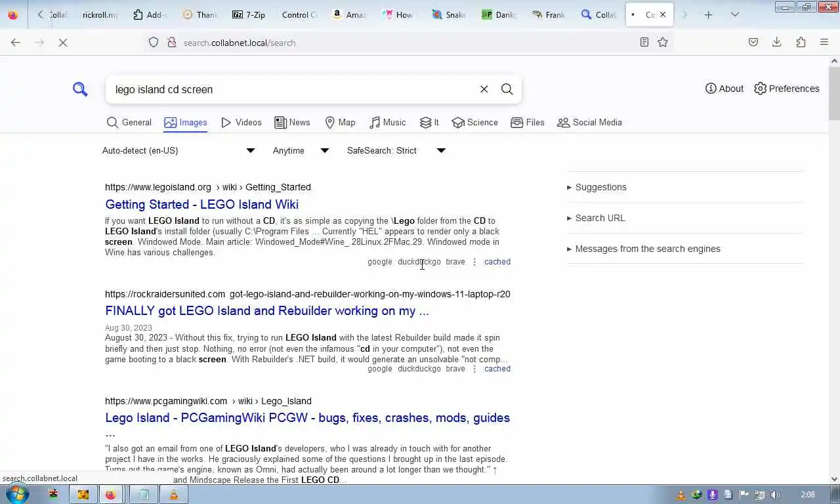
Task: Switch to the Science search tab
Action: point(474,122)
